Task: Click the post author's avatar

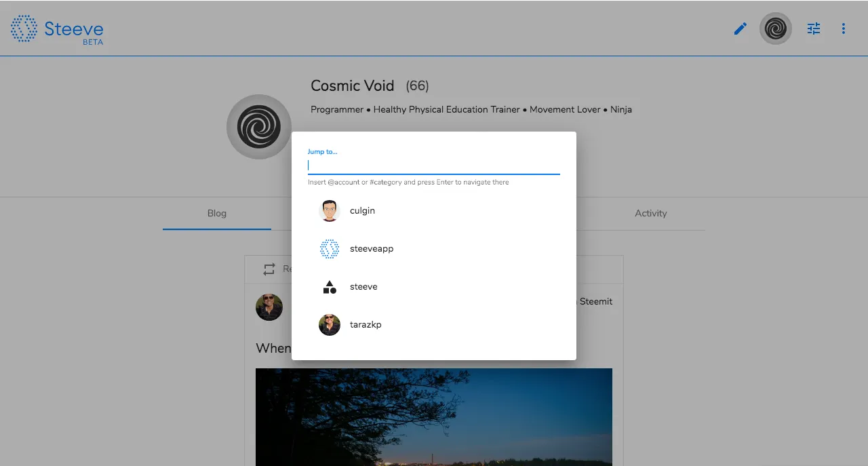Action: pos(269,307)
